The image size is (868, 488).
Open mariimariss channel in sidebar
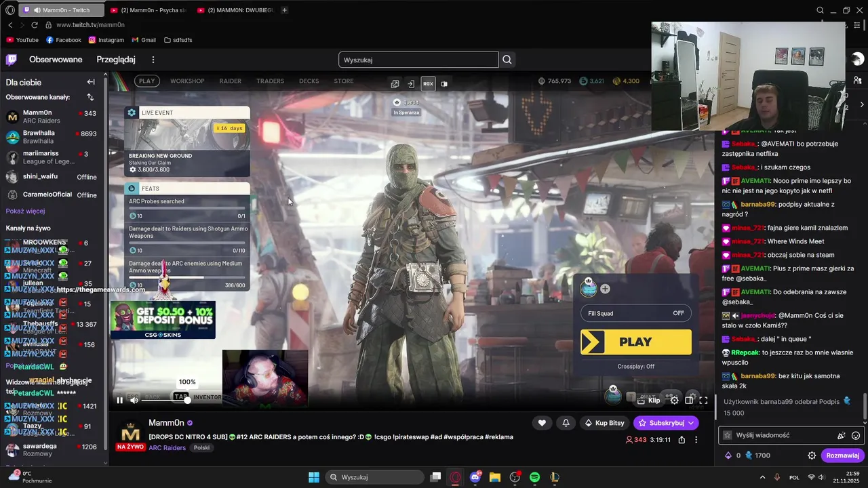52,158
